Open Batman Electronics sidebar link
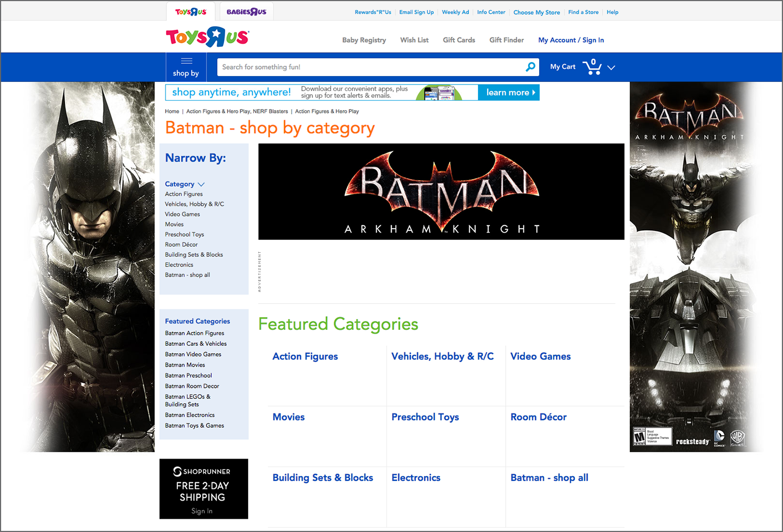The height and width of the screenshot is (532, 783). point(189,415)
